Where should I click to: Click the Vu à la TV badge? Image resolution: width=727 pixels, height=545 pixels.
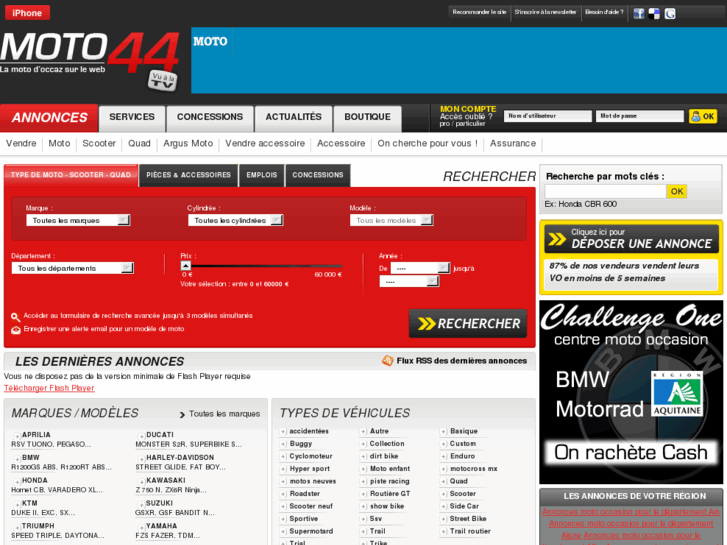click(163, 81)
